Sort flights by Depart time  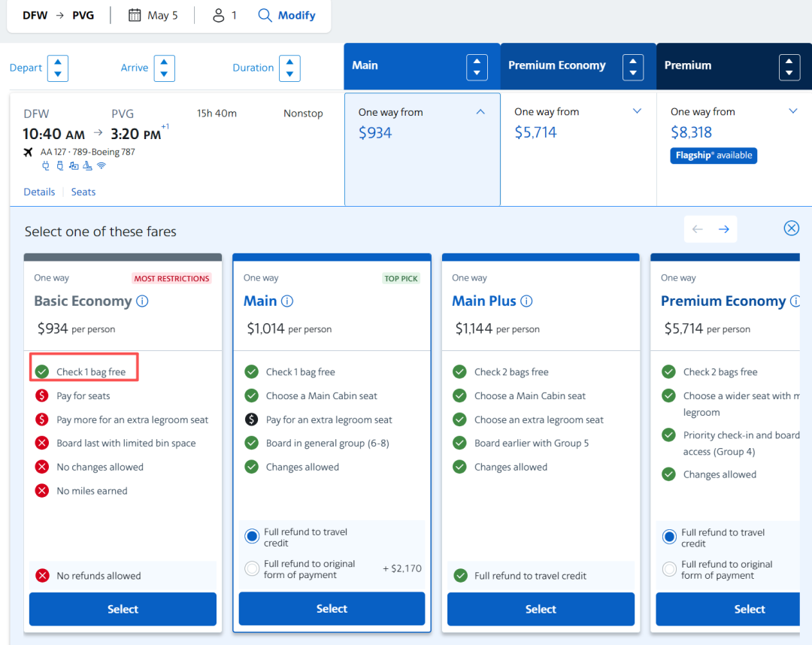coord(58,68)
